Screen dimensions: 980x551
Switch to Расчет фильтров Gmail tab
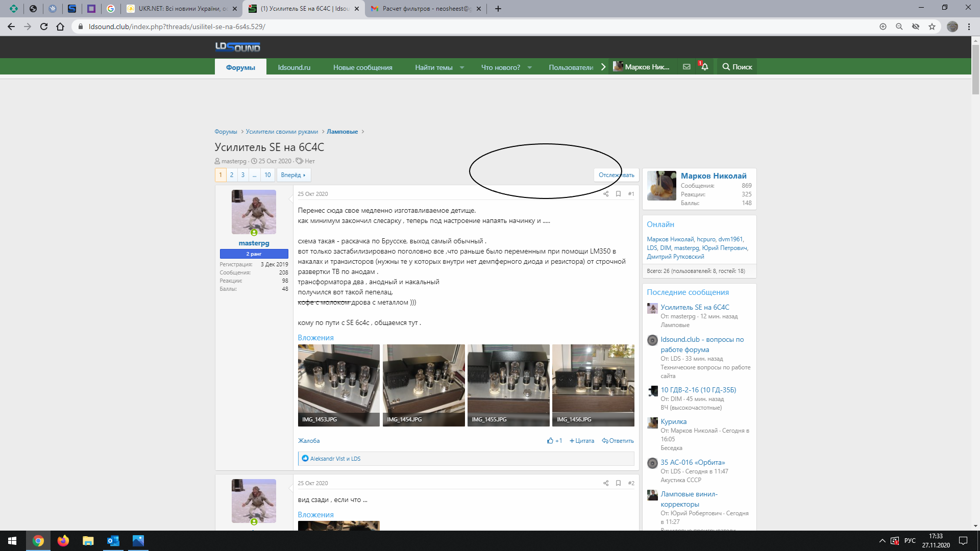426,9
